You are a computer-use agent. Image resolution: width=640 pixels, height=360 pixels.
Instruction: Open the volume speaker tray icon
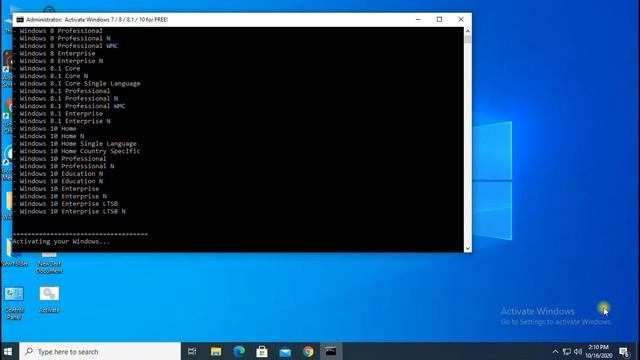point(578,352)
